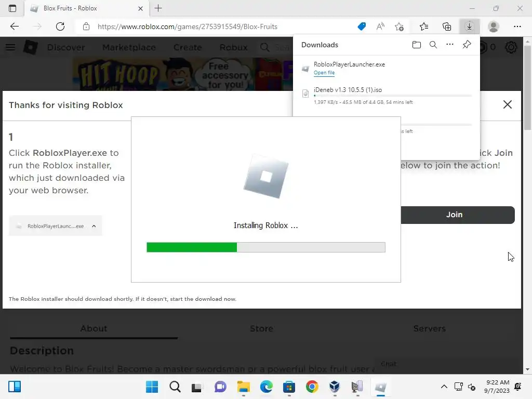
Task: Click the Hit Hoop banner ad
Action: pos(182,74)
